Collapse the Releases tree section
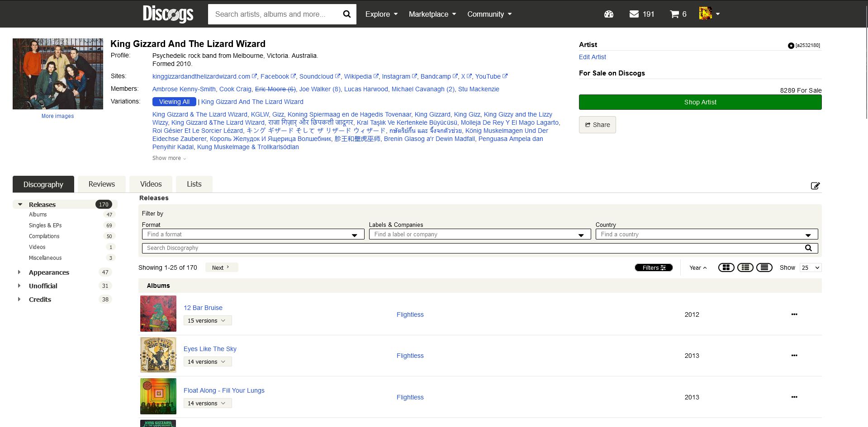The height and width of the screenshot is (427, 868). [x=20, y=204]
